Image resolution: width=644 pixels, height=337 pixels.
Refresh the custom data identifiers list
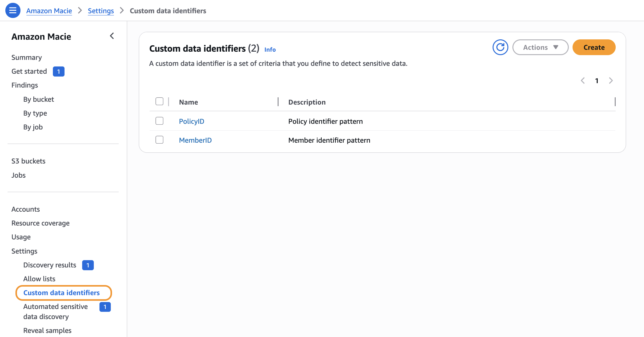pyautogui.click(x=500, y=47)
